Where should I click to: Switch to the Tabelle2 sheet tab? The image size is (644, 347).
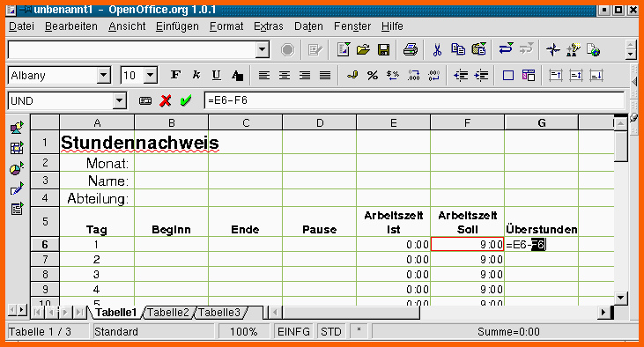pos(168,312)
